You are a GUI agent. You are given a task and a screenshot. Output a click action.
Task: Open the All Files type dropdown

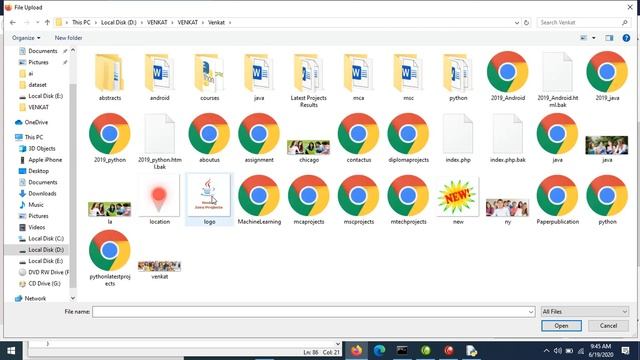click(584, 311)
